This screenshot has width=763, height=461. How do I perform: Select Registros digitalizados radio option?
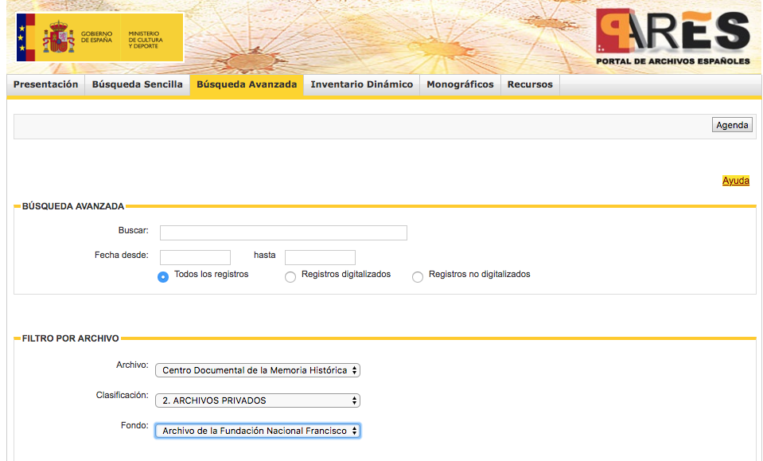[290, 277]
